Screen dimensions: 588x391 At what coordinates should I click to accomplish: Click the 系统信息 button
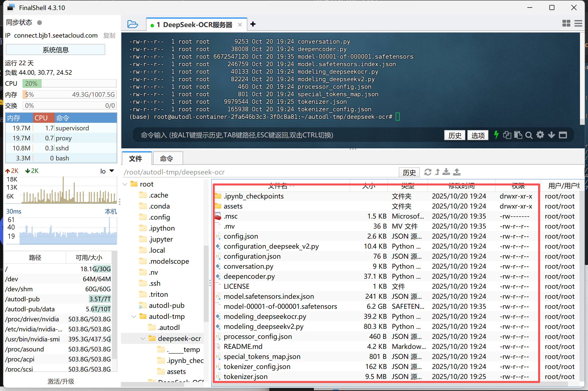55,50
